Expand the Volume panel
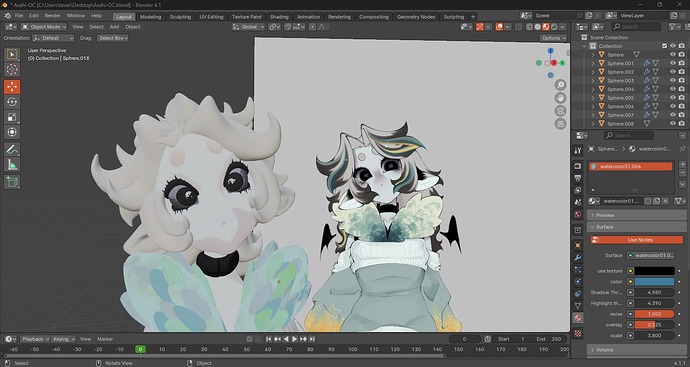 click(x=636, y=350)
